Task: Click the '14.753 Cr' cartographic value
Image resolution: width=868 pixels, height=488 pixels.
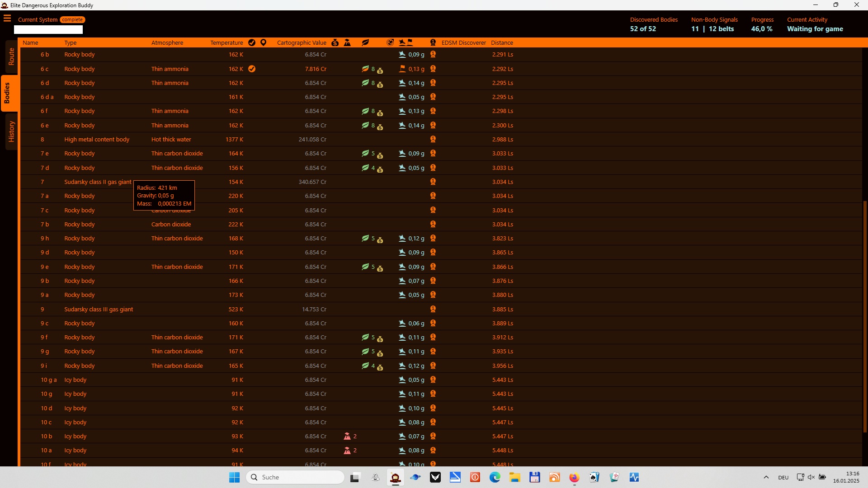Action: [314, 309]
